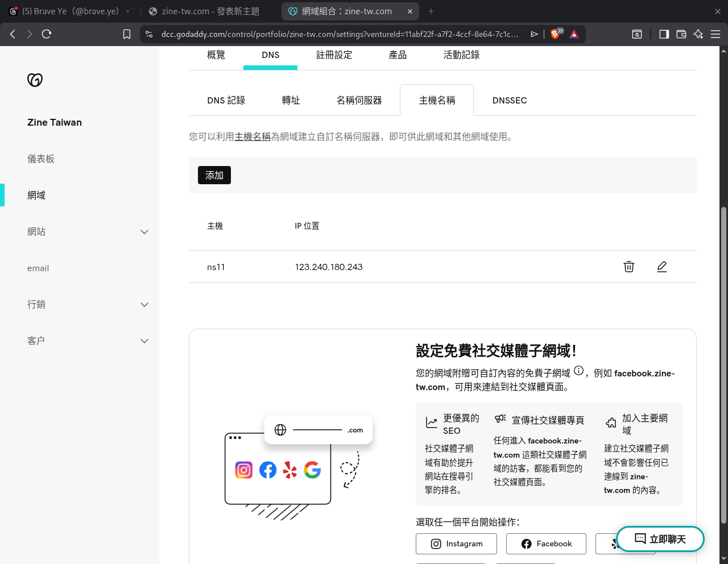Toggle the browser sidebar panel
This screenshot has height=564, width=728.
pos(664,34)
